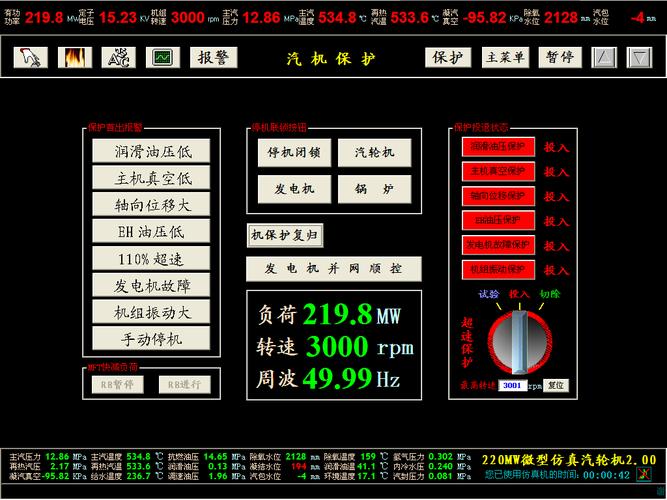Click the 报警 alarm button
667x500 pixels.
pyautogui.click(x=214, y=58)
